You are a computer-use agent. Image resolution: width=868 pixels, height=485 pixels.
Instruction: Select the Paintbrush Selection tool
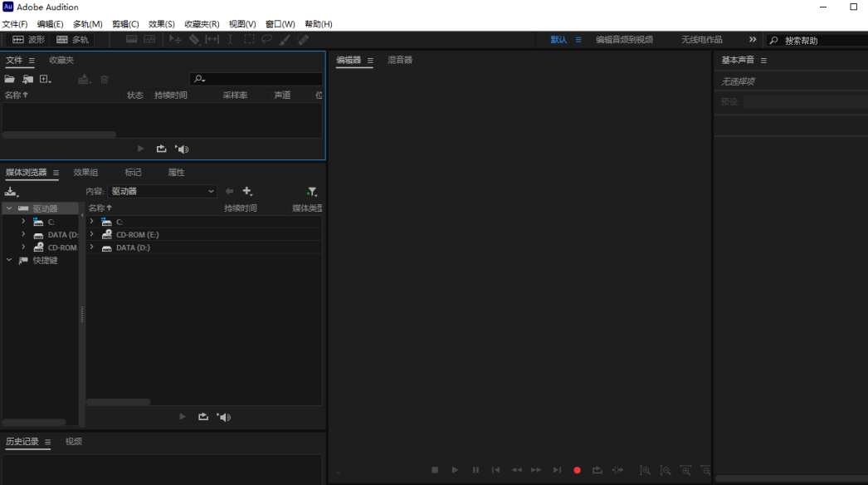pyautogui.click(x=285, y=39)
